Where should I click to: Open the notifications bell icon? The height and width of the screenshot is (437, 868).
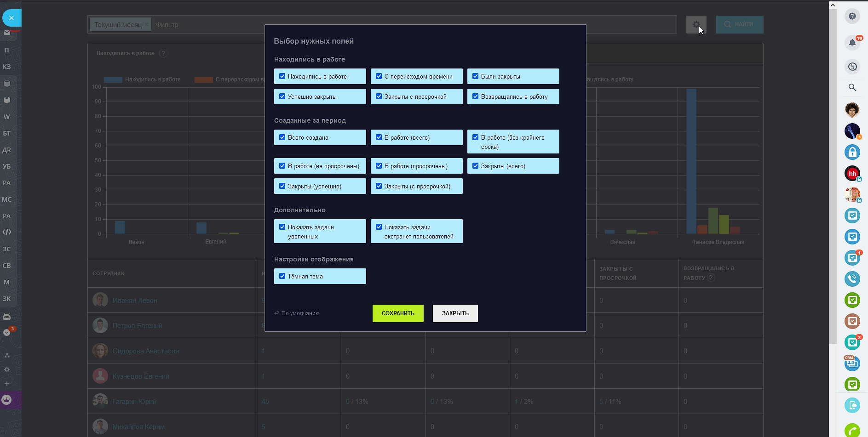point(852,43)
